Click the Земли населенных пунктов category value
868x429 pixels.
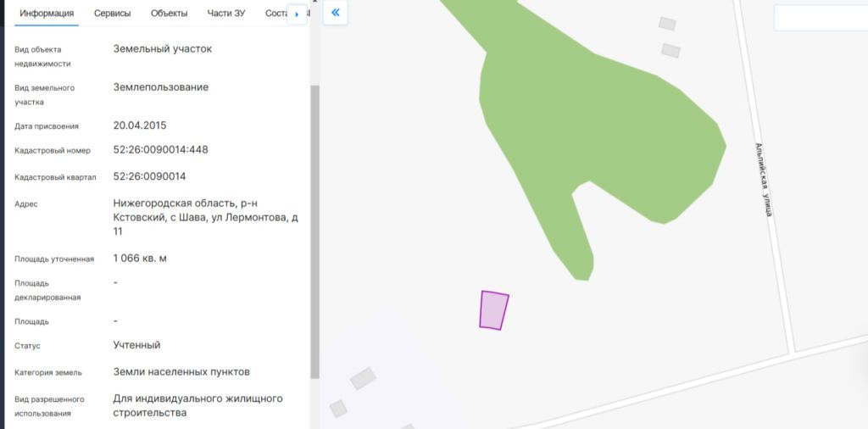(x=181, y=371)
